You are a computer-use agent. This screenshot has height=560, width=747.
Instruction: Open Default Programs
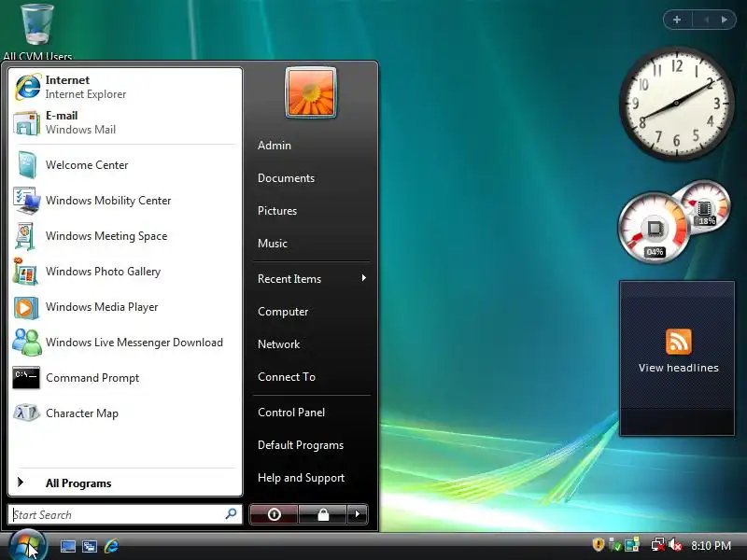point(301,445)
